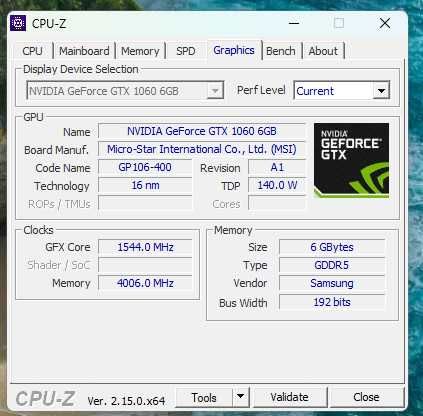This screenshot has width=423, height=416.
Task: Click the Graphics tab
Action: pyautogui.click(x=234, y=50)
